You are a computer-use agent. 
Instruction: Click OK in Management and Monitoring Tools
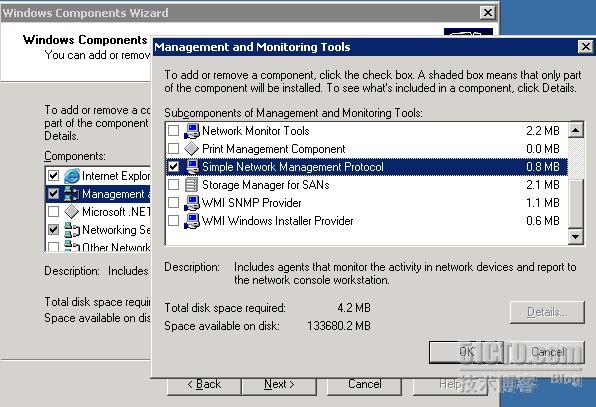click(466, 352)
